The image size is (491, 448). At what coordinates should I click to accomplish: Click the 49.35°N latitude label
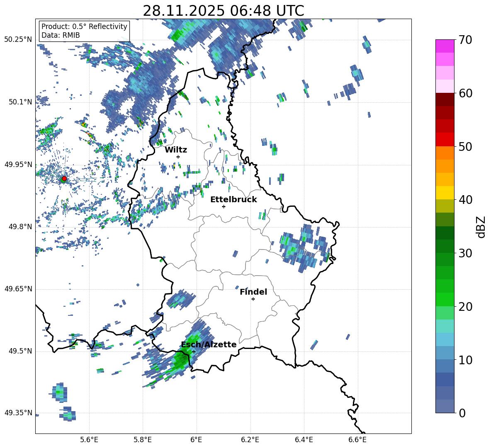18,413
